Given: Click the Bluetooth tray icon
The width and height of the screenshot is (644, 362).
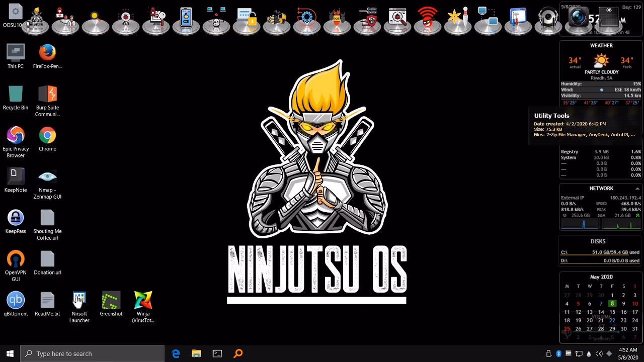Looking at the screenshot, I should pyautogui.click(x=558, y=353).
